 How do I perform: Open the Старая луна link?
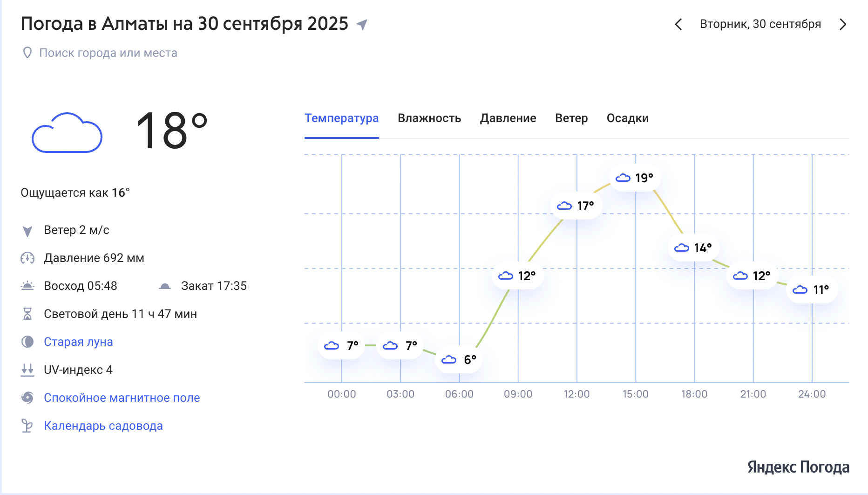(78, 342)
